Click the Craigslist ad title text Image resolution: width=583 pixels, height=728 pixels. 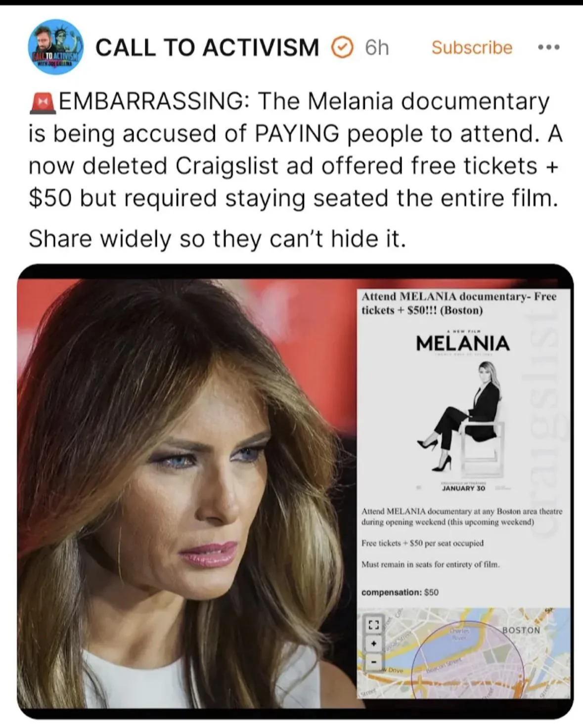point(459,303)
